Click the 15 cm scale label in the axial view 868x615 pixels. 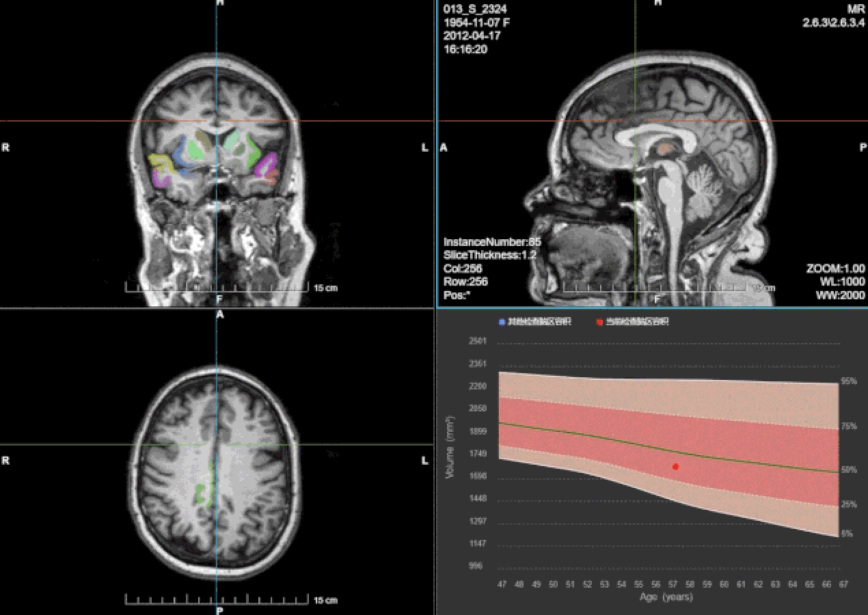[326, 601]
